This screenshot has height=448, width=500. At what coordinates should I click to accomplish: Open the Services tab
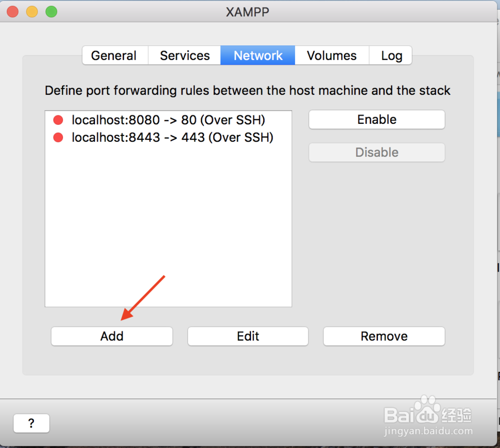tap(184, 55)
